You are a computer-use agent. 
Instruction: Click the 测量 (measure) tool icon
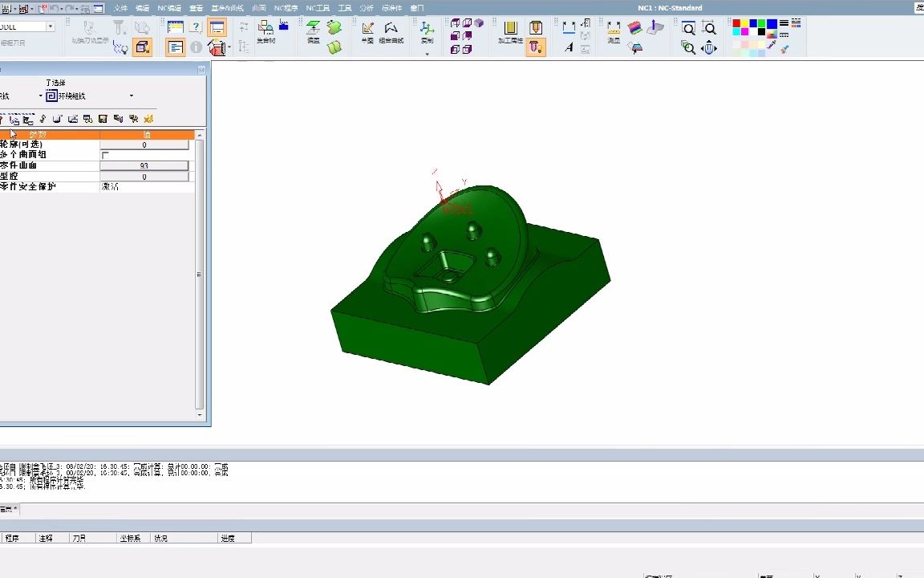614,31
